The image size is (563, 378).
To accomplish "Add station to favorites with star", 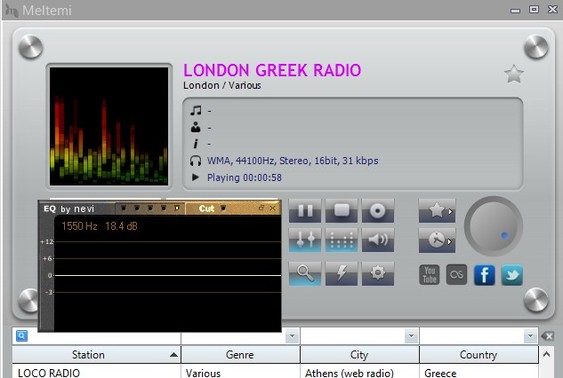I will pyautogui.click(x=514, y=74).
